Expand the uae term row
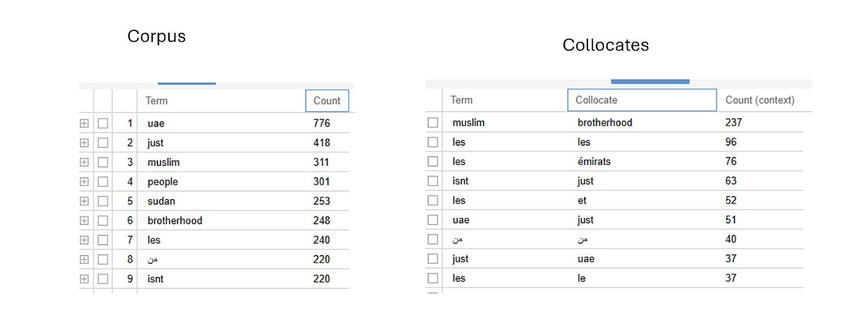Screen dimensions: 868x323 [84, 124]
